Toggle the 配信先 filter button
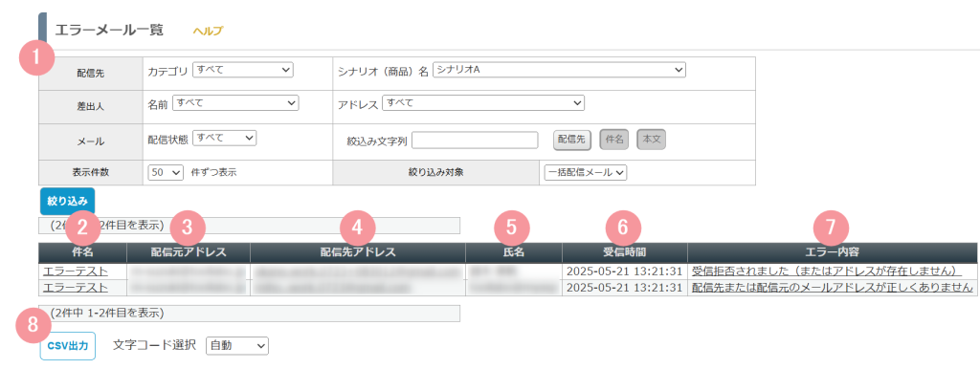The width and height of the screenshot is (980, 369). [x=572, y=141]
